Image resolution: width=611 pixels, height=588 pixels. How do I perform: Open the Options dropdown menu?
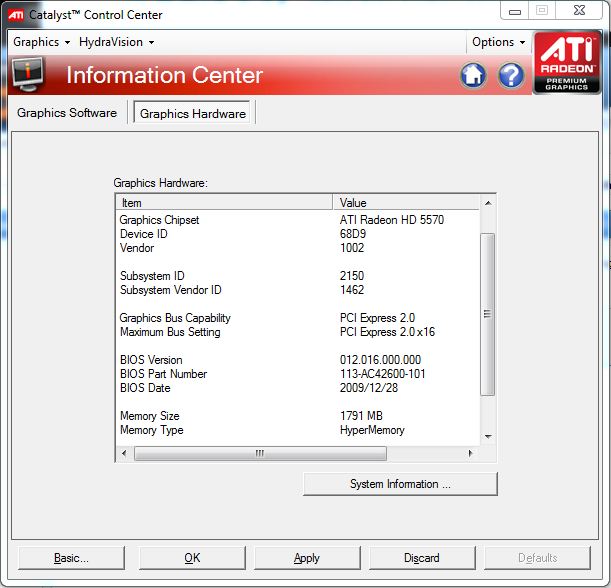pos(498,42)
